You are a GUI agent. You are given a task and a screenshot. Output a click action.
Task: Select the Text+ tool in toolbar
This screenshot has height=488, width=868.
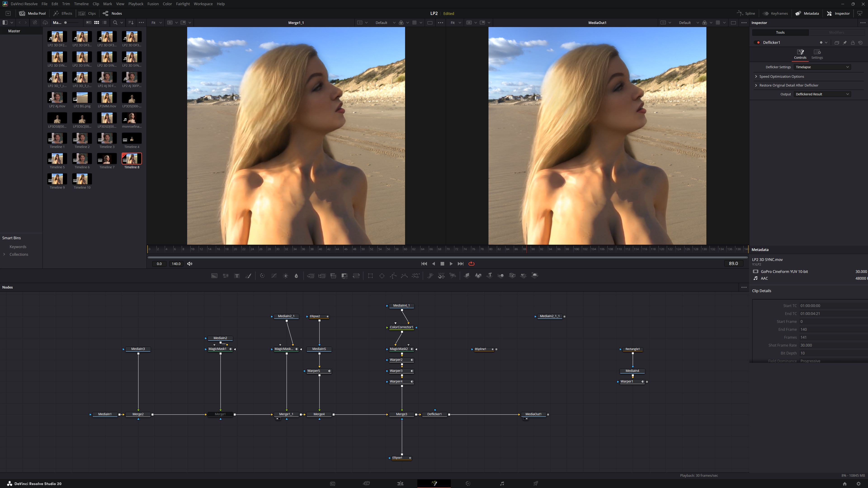(x=237, y=276)
